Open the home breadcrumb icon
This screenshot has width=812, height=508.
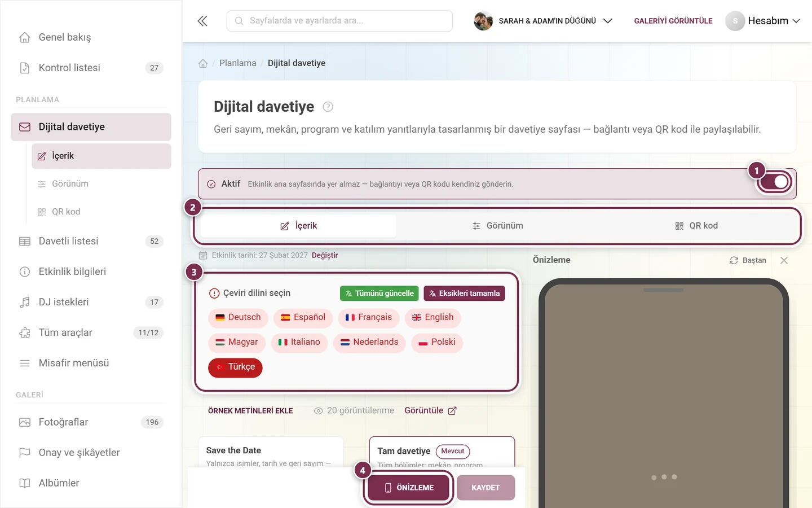(x=203, y=63)
